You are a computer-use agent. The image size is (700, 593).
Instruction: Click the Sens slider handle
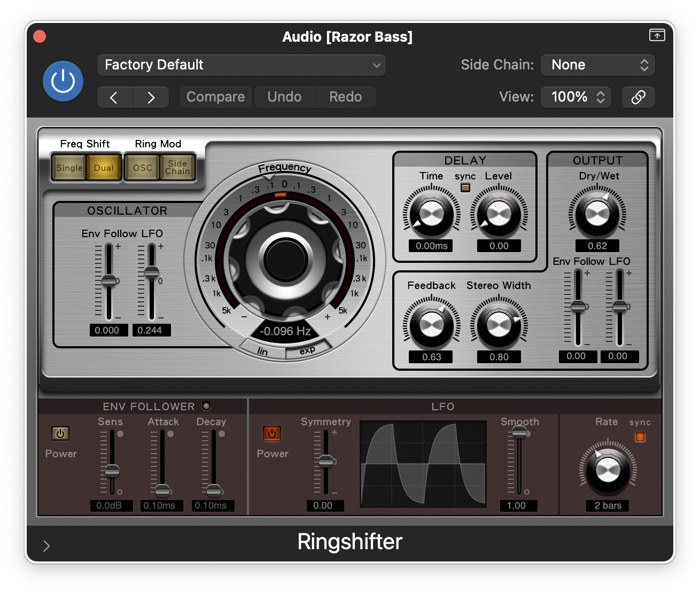(x=112, y=471)
